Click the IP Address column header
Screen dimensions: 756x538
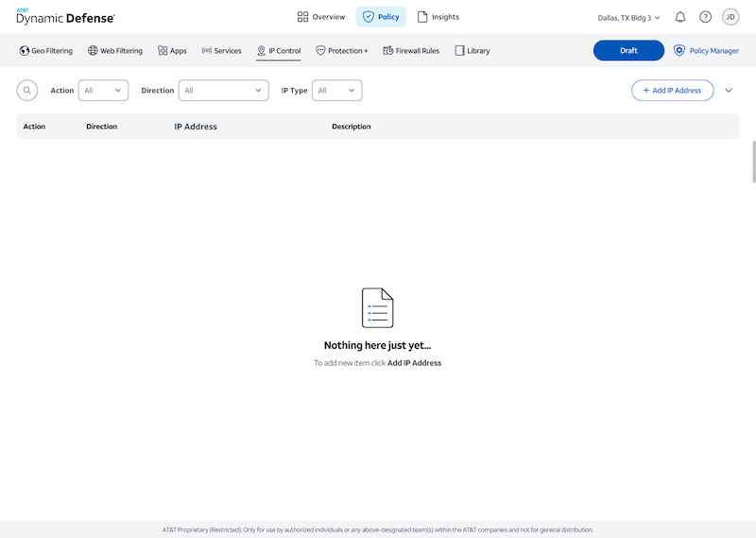click(x=196, y=127)
